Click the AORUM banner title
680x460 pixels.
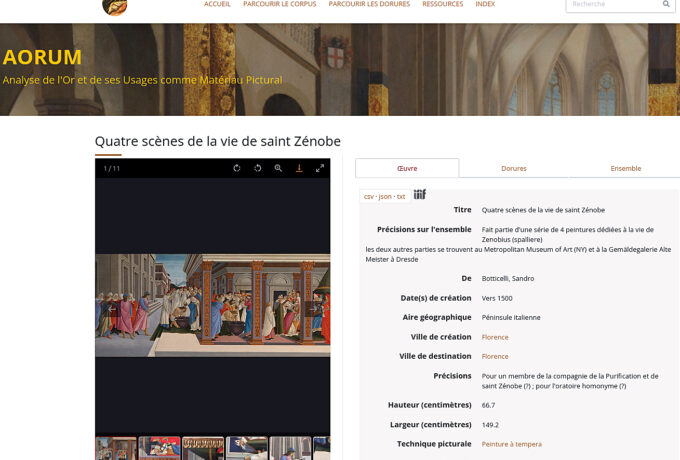click(x=42, y=57)
